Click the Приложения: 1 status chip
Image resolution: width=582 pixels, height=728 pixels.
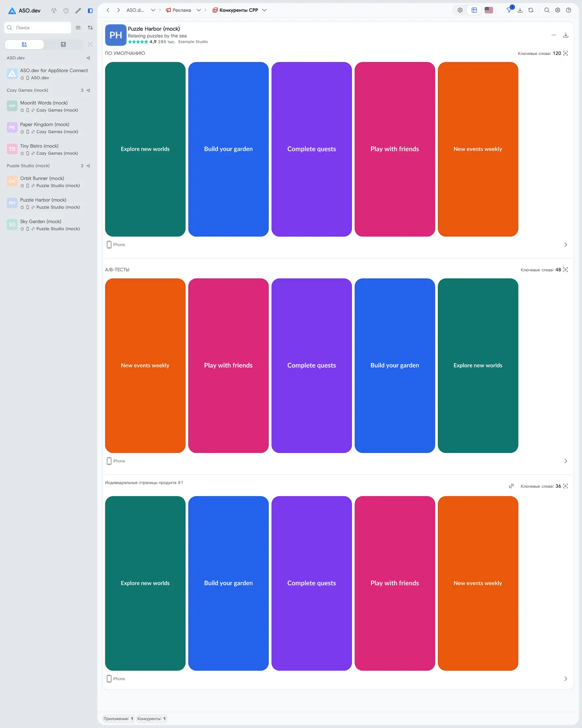click(x=118, y=719)
